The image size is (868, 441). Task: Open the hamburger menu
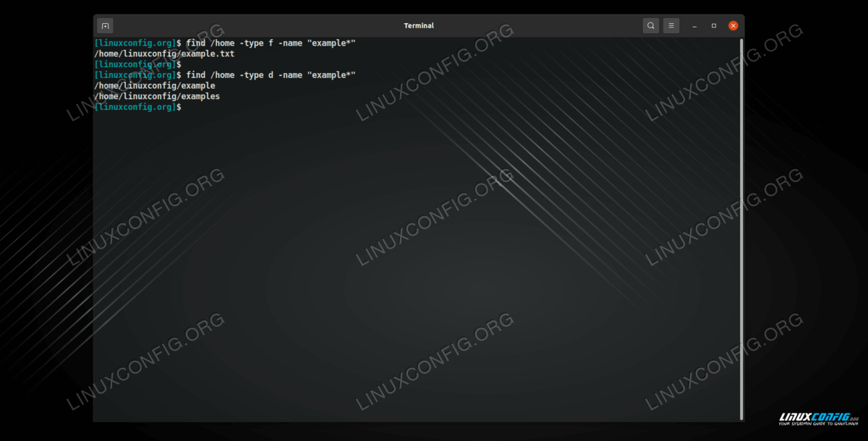pos(671,25)
